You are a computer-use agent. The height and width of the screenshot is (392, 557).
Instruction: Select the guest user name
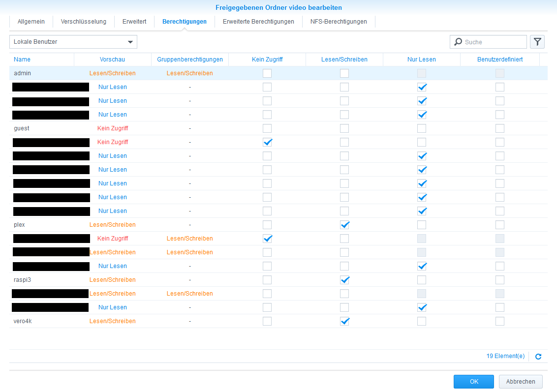[x=22, y=128]
